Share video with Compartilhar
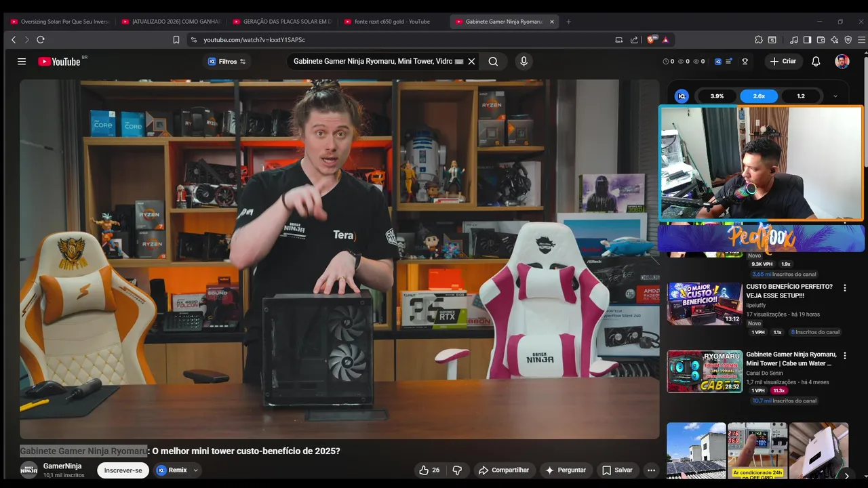Viewport: 868px width, 488px height. coord(504,470)
